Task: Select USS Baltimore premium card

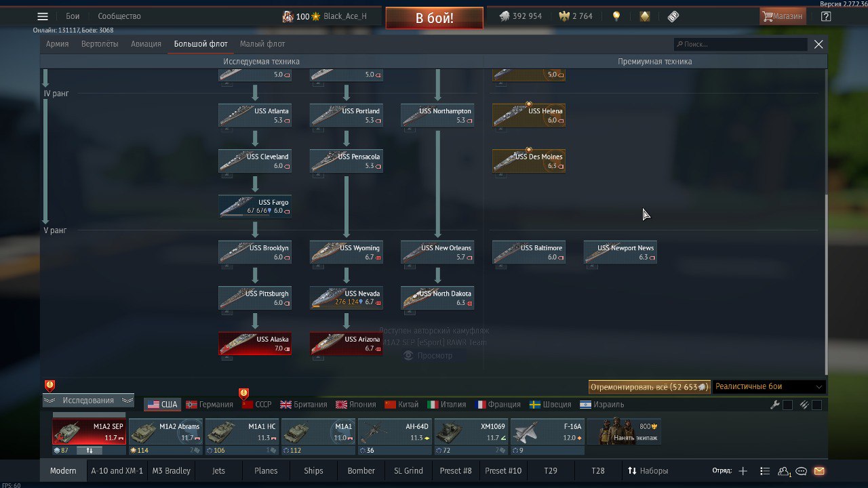Action: pos(529,252)
